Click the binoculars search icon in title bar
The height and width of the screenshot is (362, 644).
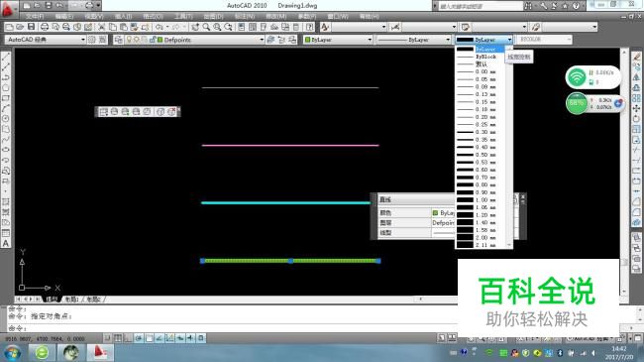click(528, 6)
